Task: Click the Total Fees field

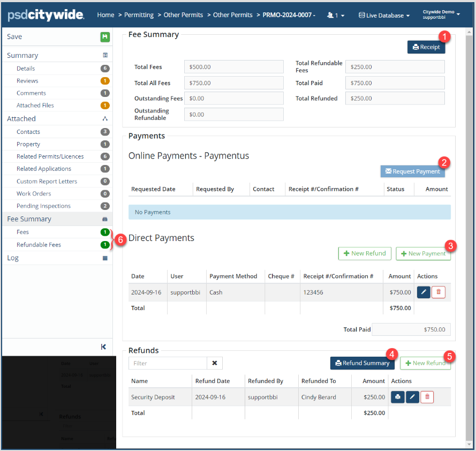Action: 234,67
